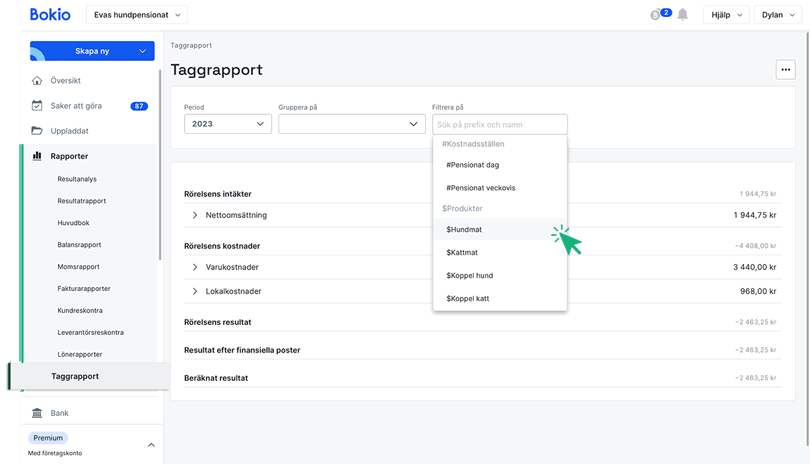Open the notifications bell icon
The image size is (810, 464).
point(683,15)
